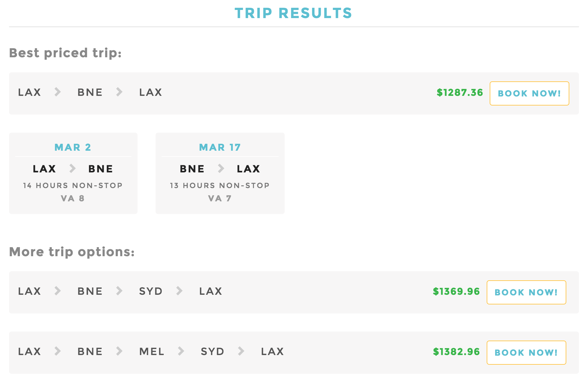This screenshot has width=588, height=387.
Task: Click the arrow icon in the Mar 2 card
Action: pos(72,168)
